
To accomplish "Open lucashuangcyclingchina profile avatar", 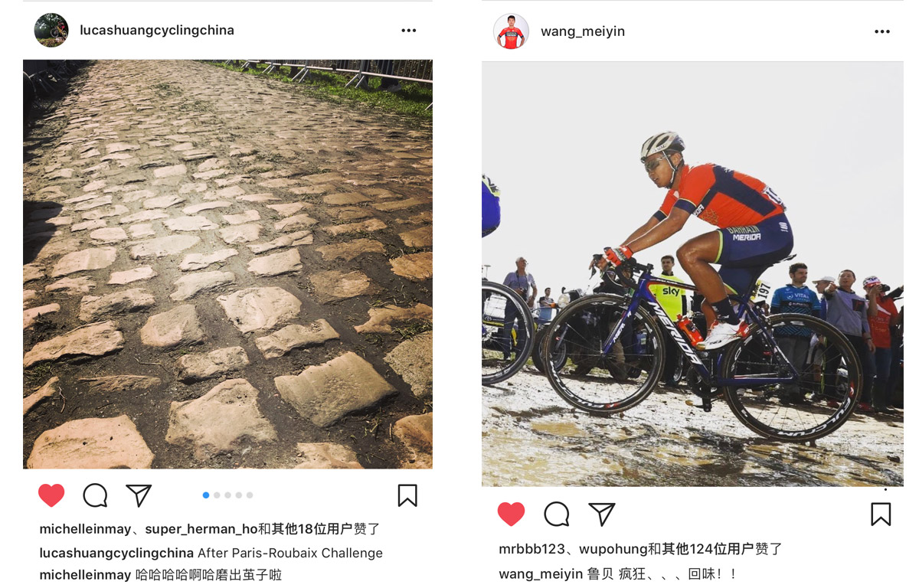I will (x=51, y=31).
